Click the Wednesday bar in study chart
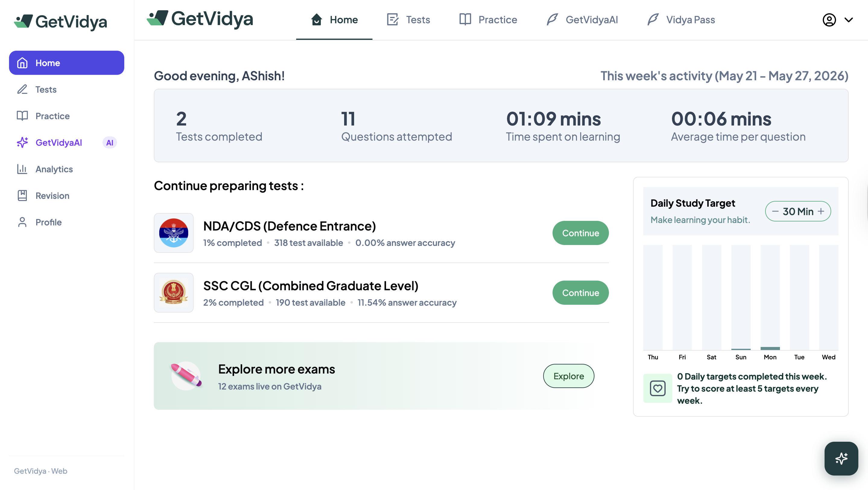The image size is (868, 490). coord(828,297)
